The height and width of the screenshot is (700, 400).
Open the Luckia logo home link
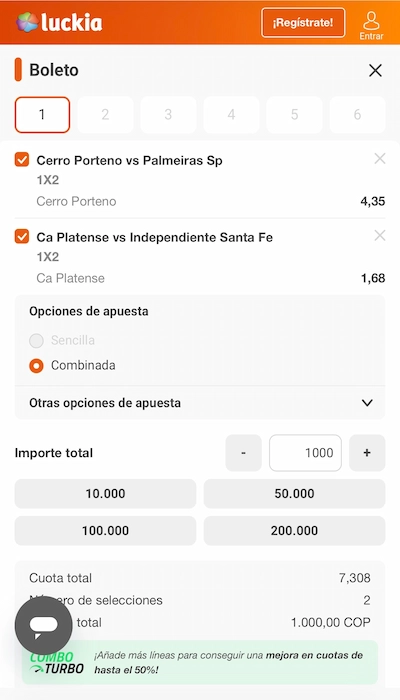(59, 22)
